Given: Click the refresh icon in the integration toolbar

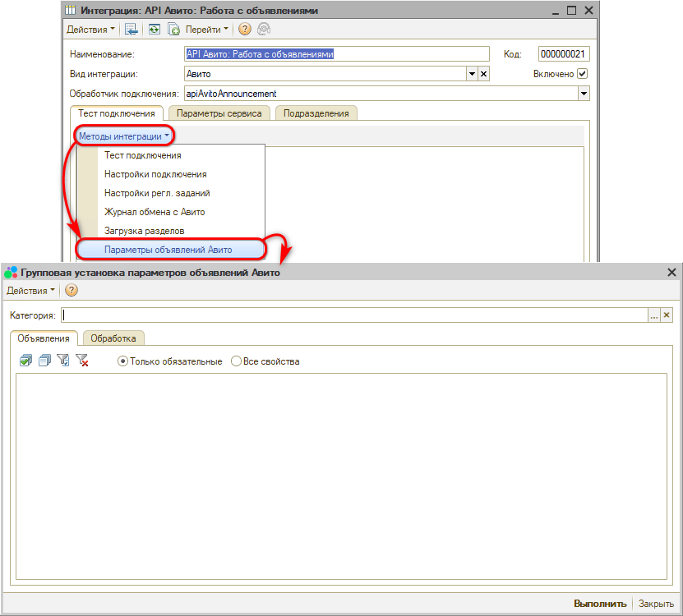Looking at the screenshot, I should click(154, 30).
